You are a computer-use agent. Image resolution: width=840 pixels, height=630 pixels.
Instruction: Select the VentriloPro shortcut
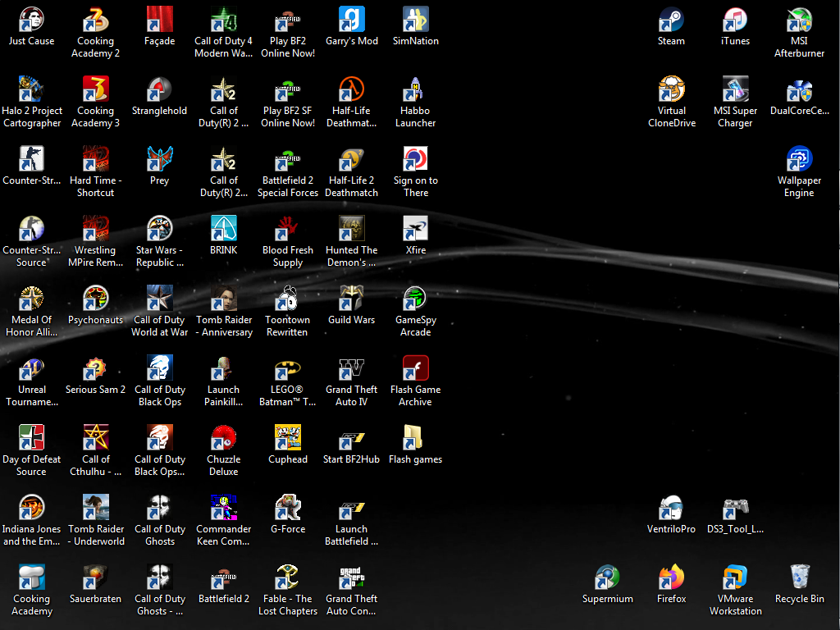click(671, 509)
